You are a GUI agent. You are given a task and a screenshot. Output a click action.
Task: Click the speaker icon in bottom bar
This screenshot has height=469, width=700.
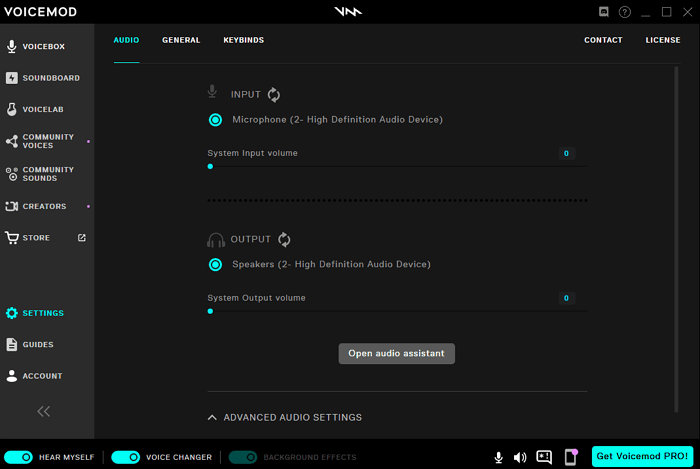tap(520, 457)
